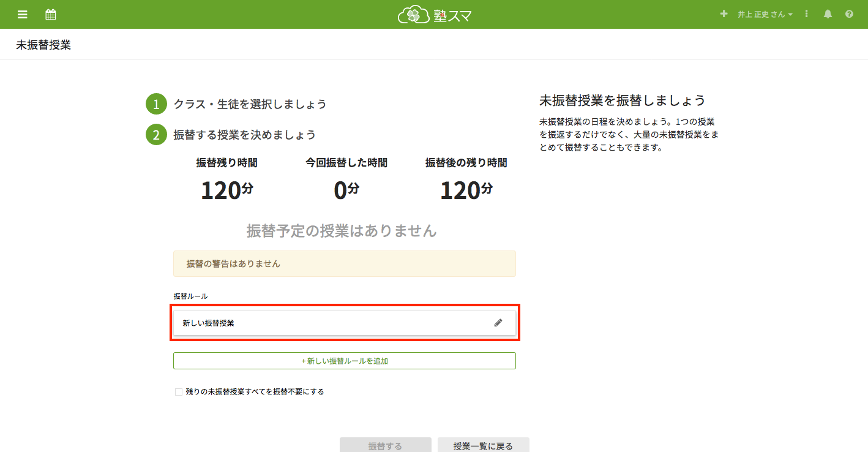Click the 振替の警告はありません notice box

[x=345, y=263]
